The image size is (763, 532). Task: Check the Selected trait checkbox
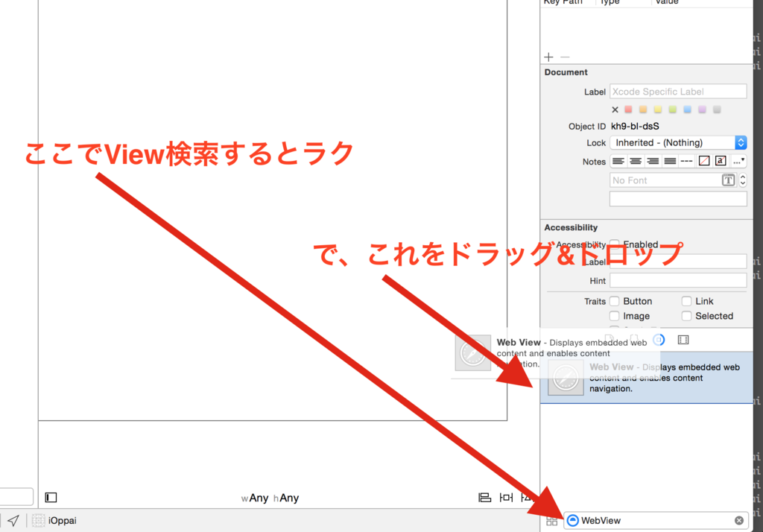pyautogui.click(x=686, y=316)
